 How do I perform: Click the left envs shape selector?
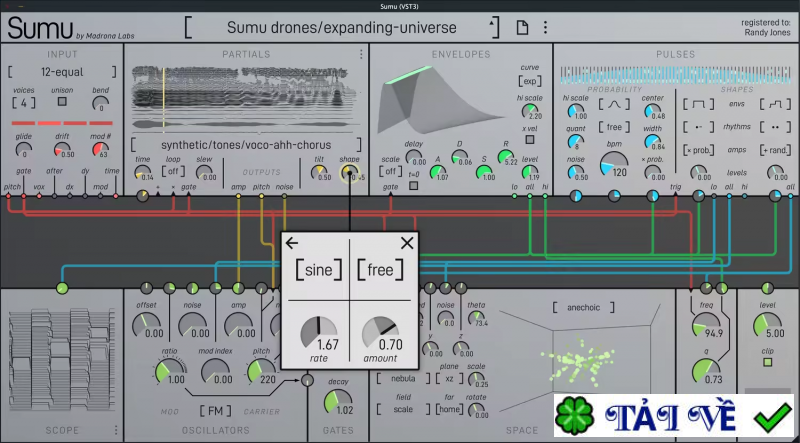coord(698,104)
